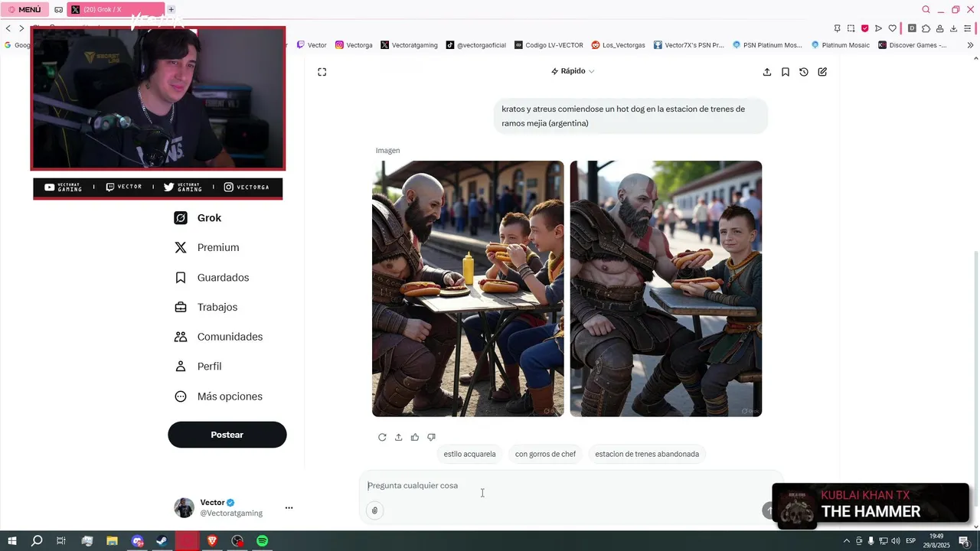Click the thumbs up icon
980x551 pixels.
[415, 437]
